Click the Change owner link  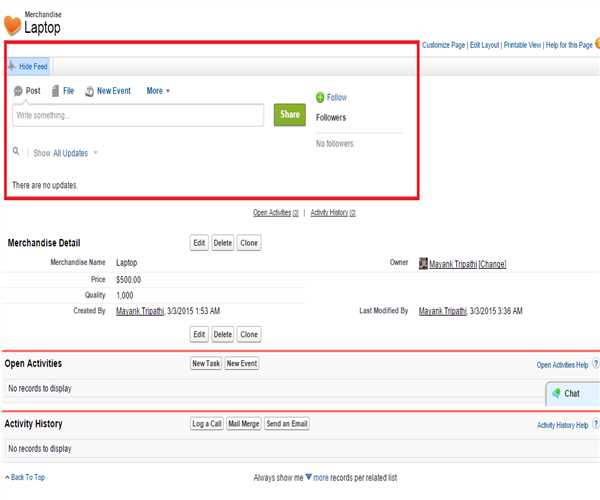493,263
